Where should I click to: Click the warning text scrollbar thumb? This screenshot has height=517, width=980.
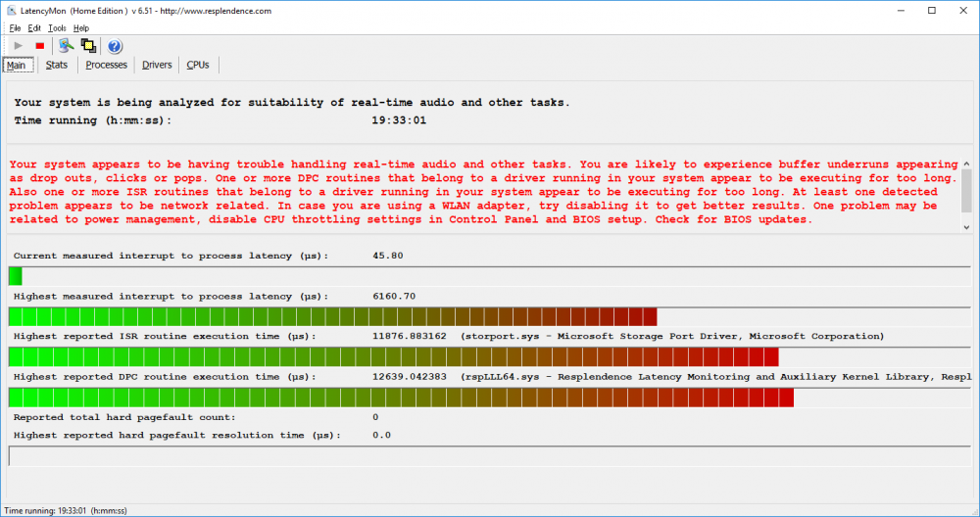966,190
